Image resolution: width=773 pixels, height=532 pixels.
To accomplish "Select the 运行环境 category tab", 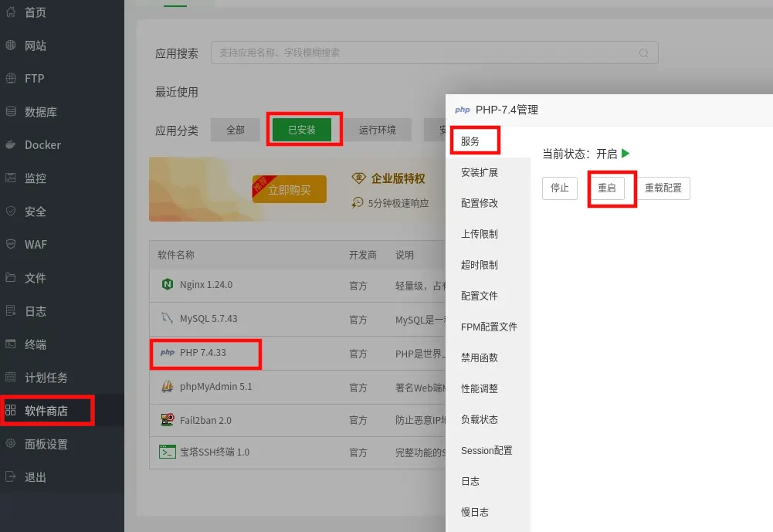I will click(377, 130).
